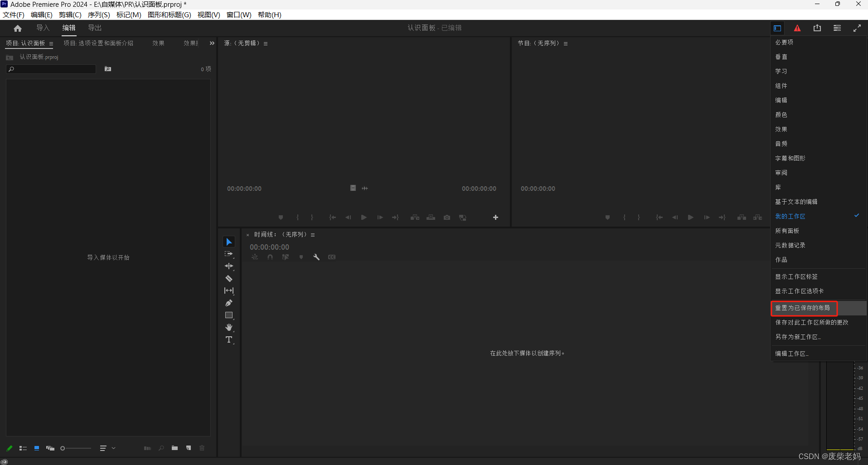
Task: Select the Rectangle tool
Action: [x=229, y=315]
